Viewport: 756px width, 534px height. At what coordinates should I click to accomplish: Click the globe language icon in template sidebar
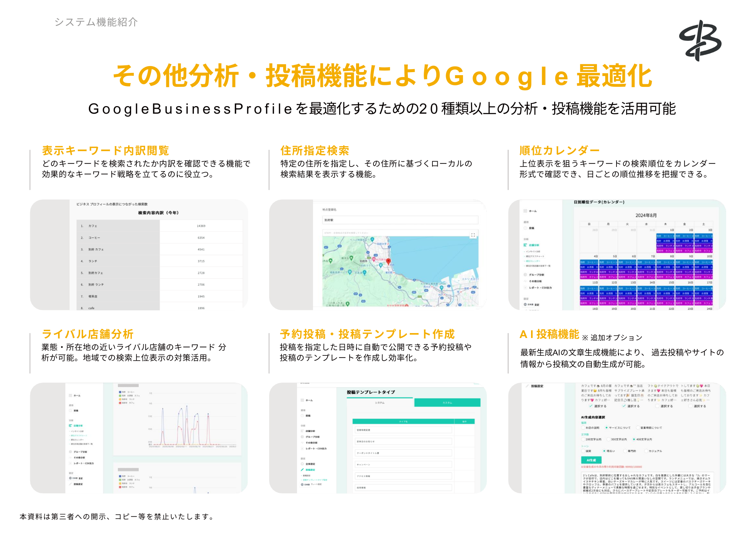click(x=302, y=484)
